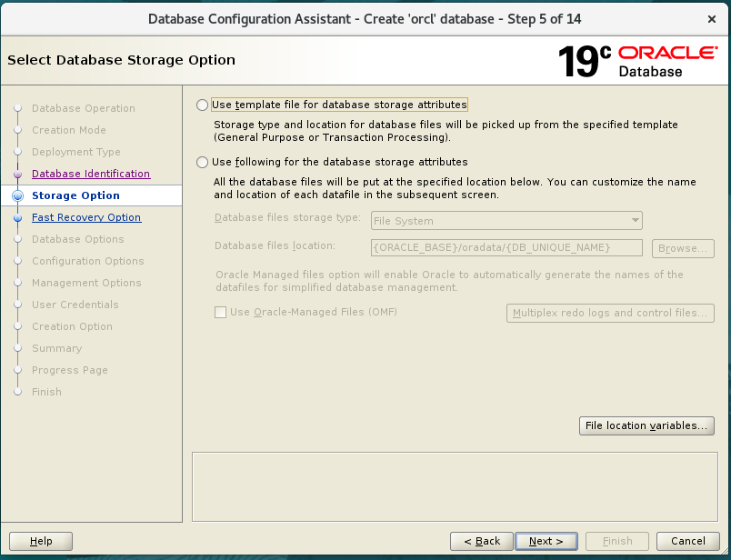The height and width of the screenshot is (560, 731).
Task: Open Database files storage type dropdown
Action: point(506,221)
